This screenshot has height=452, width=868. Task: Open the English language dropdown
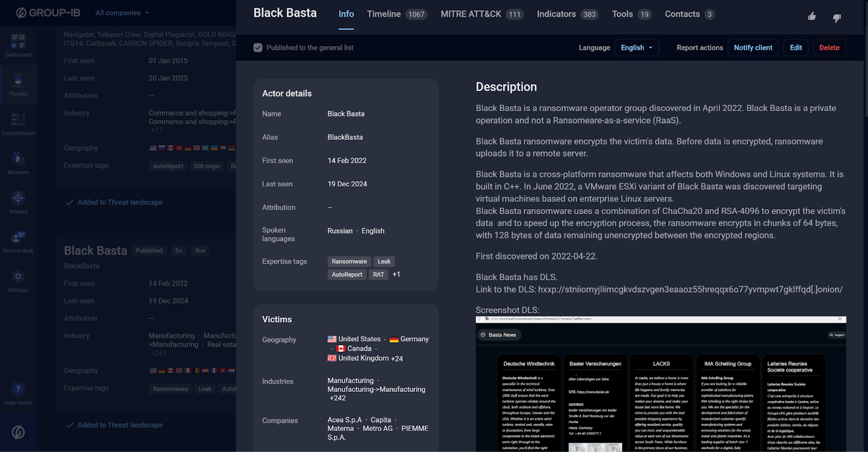(x=637, y=48)
